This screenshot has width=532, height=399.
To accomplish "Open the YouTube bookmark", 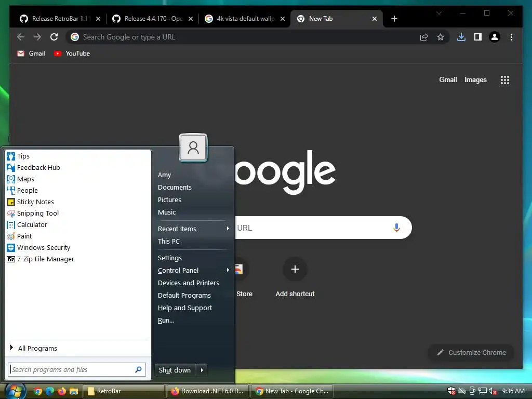I will [x=72, y=54].
